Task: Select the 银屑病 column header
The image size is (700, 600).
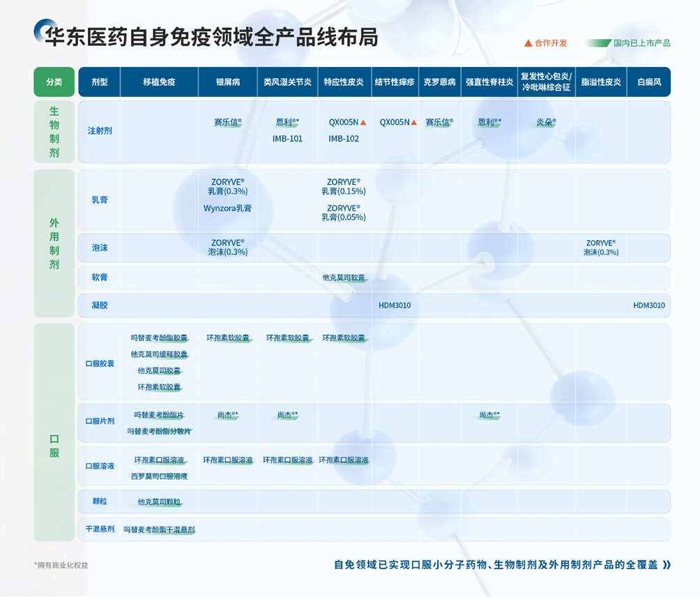Action: click(x=227, y=82)
